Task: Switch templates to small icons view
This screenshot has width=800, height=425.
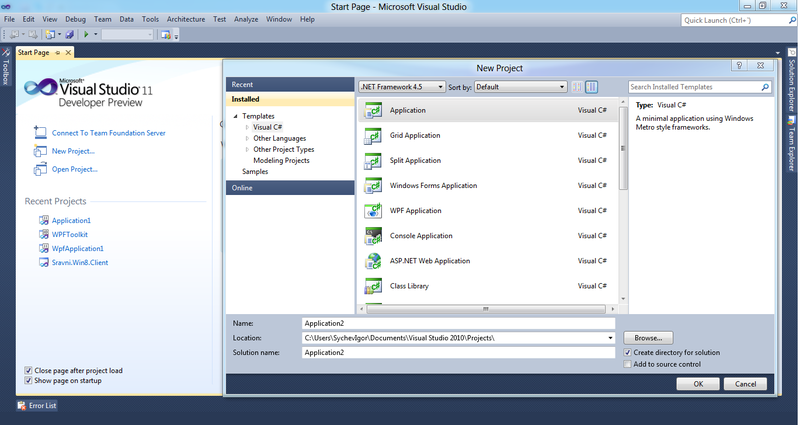Action: (x=577, y=87)
